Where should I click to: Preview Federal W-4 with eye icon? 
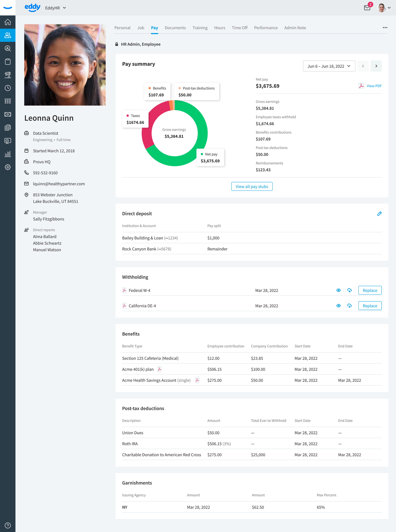(x=338, y=290)
